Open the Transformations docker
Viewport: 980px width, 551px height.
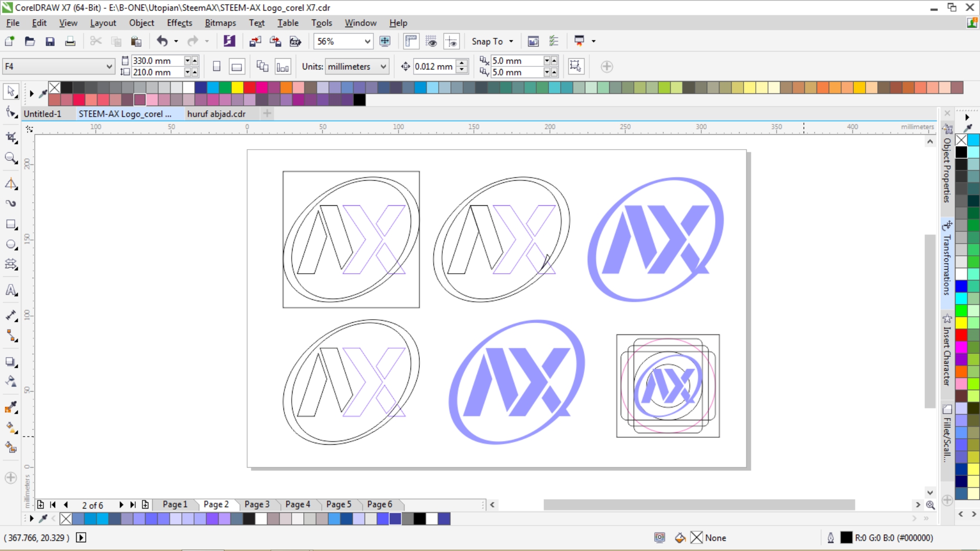coord(947,258)
